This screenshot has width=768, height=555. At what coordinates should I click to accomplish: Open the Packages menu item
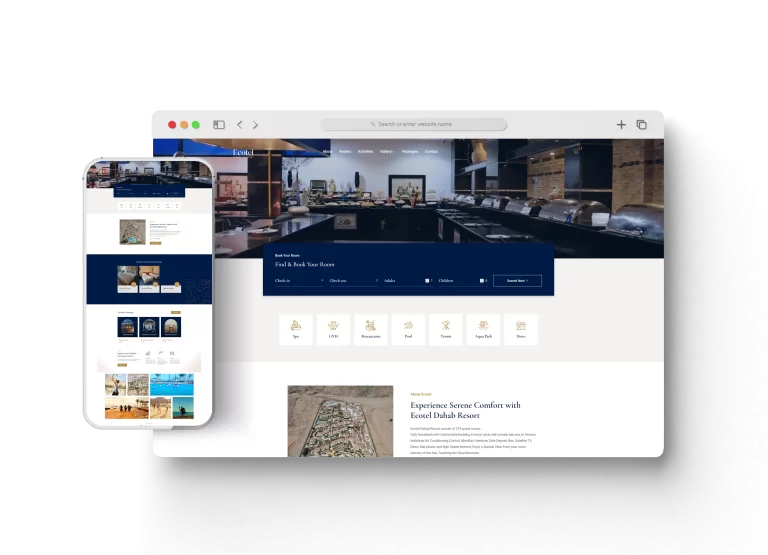click(x=410, y=151)
